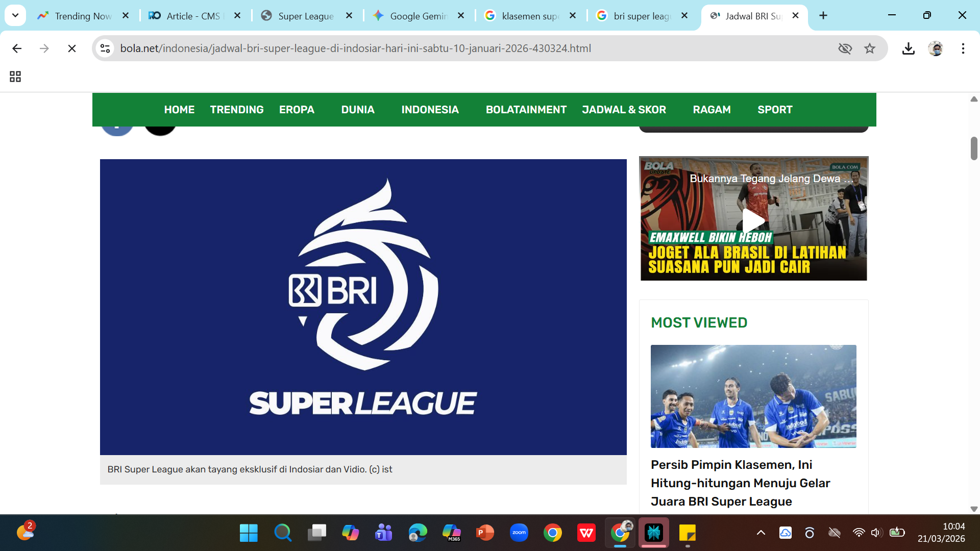Click the site information icon in address bar
Screen dimensions: 980x551
105,48
